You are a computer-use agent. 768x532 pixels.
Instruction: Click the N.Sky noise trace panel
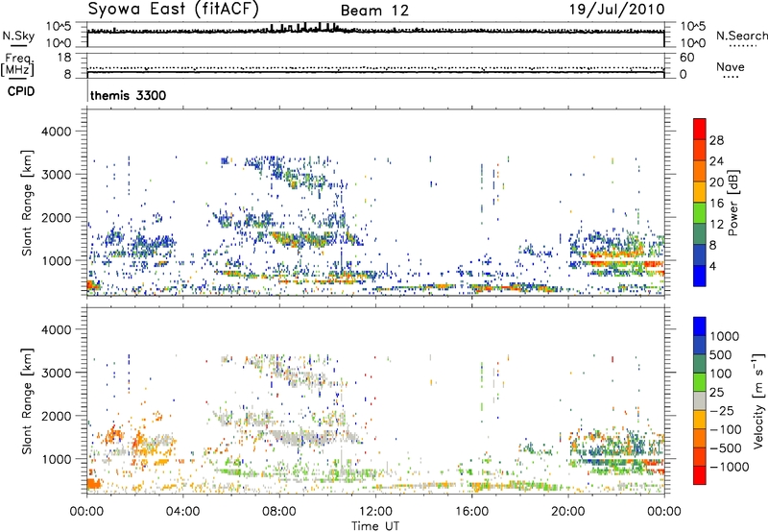point(375,35)
